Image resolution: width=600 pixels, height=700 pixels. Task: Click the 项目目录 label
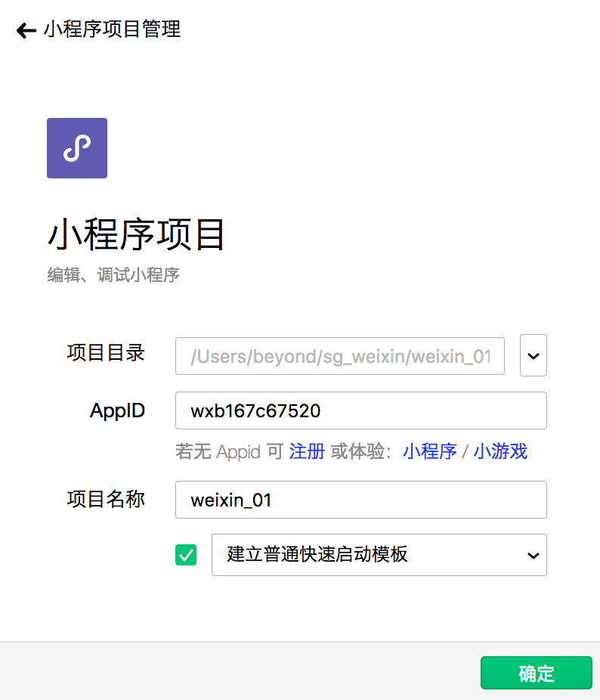(x=106, y=352)
